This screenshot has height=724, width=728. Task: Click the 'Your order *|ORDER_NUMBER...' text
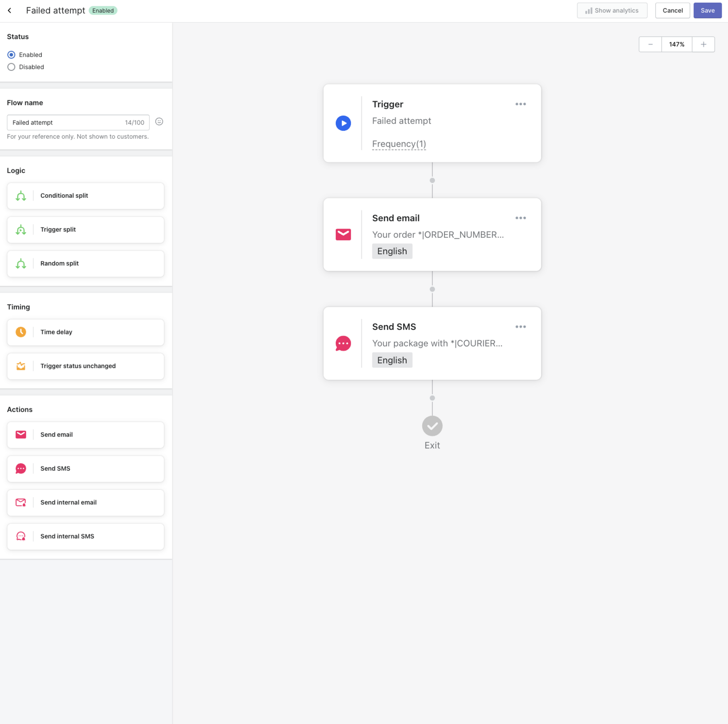[438, 235]
